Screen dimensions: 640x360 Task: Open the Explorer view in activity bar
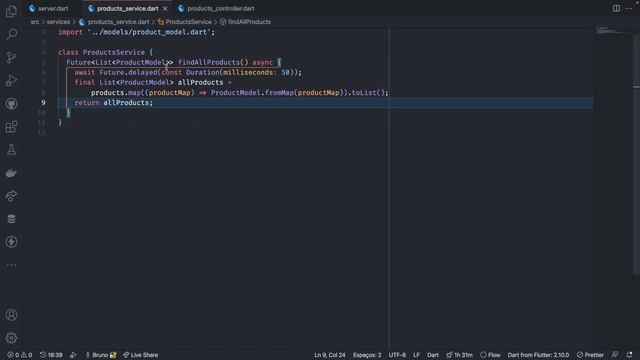coord(11,11)
